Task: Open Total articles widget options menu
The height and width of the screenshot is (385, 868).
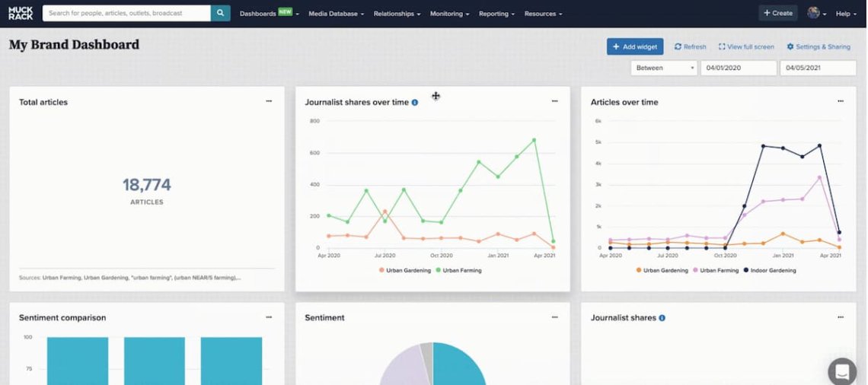Action: [269, 101]
